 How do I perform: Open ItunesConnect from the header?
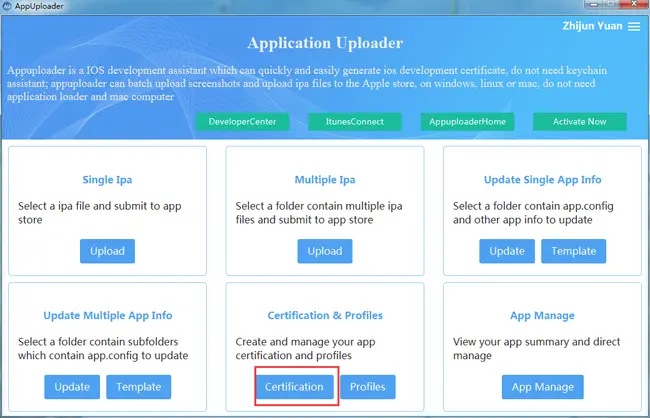[354, 122]
